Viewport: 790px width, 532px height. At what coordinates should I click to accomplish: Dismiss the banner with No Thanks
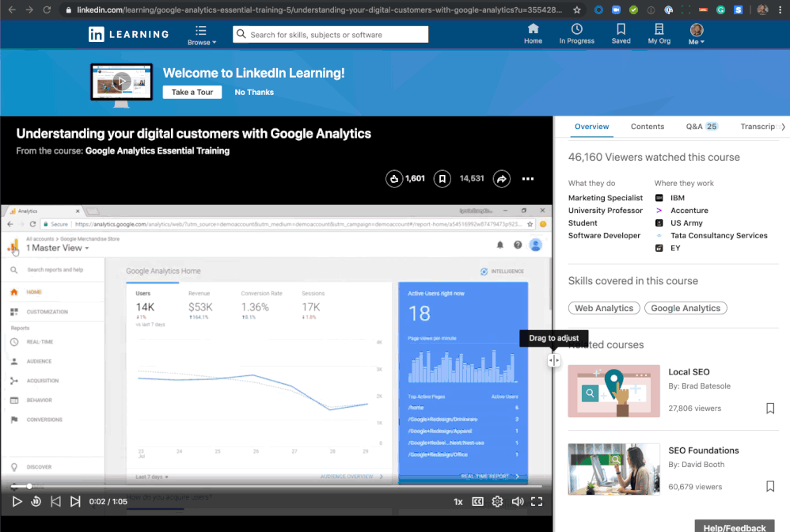(254, 92)
